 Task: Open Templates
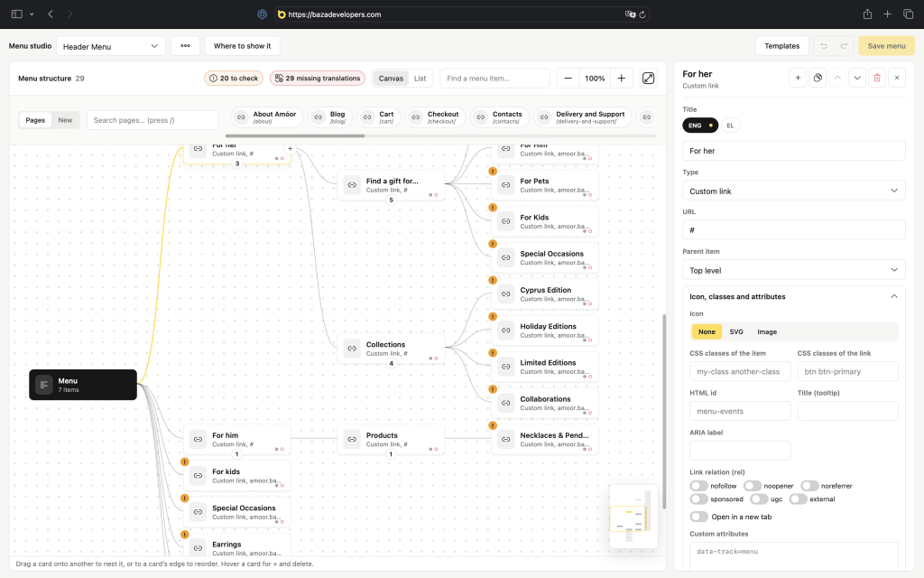(782, 46)
